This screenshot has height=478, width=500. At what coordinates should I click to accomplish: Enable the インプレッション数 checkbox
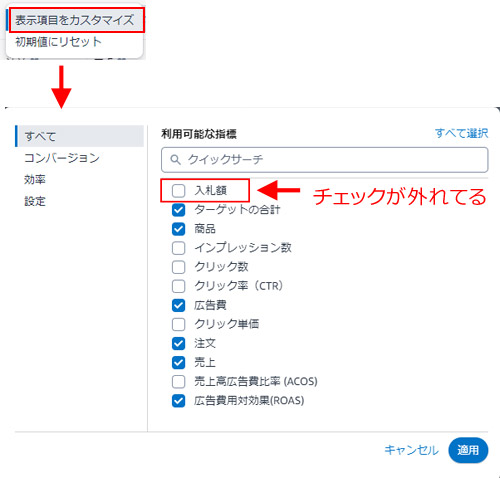click(x=179, y=248)
